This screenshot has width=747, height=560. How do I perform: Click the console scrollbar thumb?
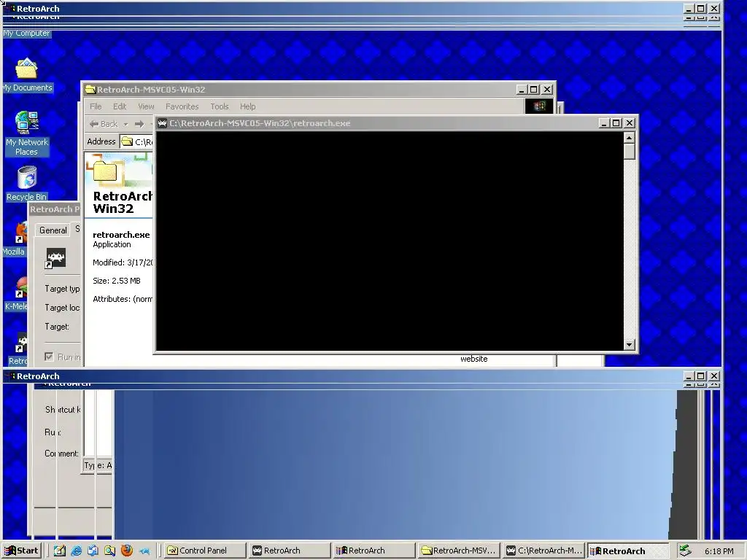630,152
